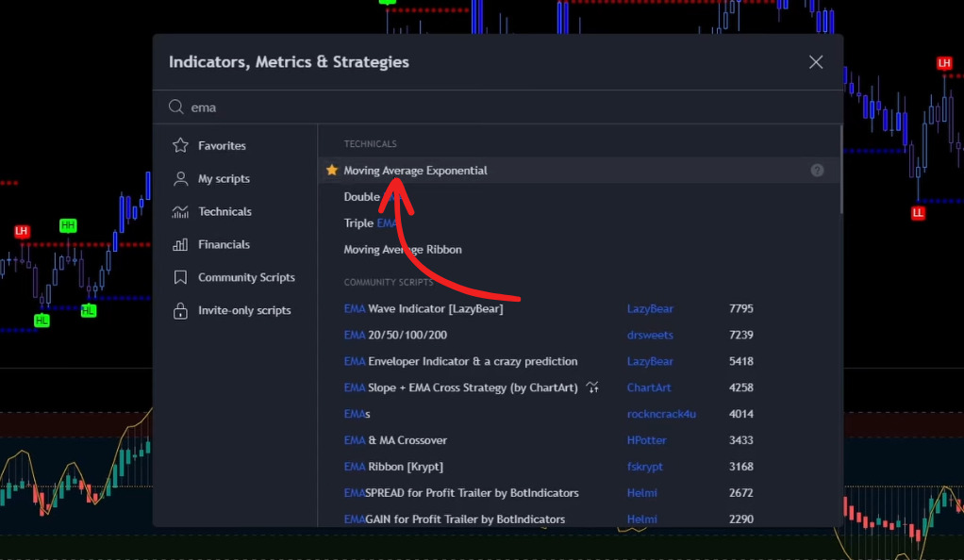Image resolution: width=964 pixels, height=560 pixels.
Task: Click the My scripts person icon
Action: 180,178
